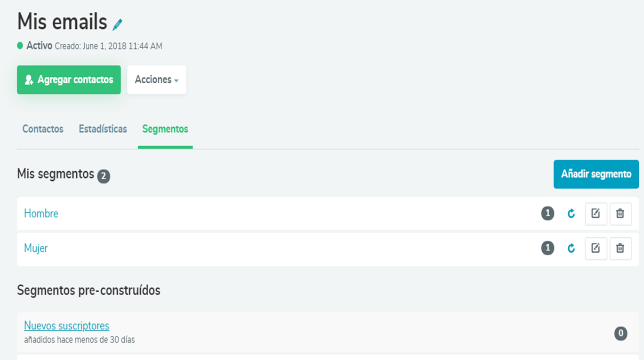Refresh the Mujer segment count

[571, 248]
